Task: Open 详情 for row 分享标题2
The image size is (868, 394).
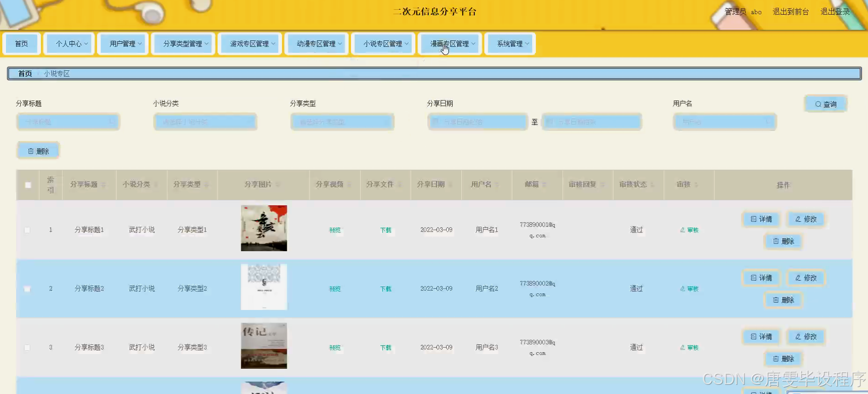Action: 761,278
